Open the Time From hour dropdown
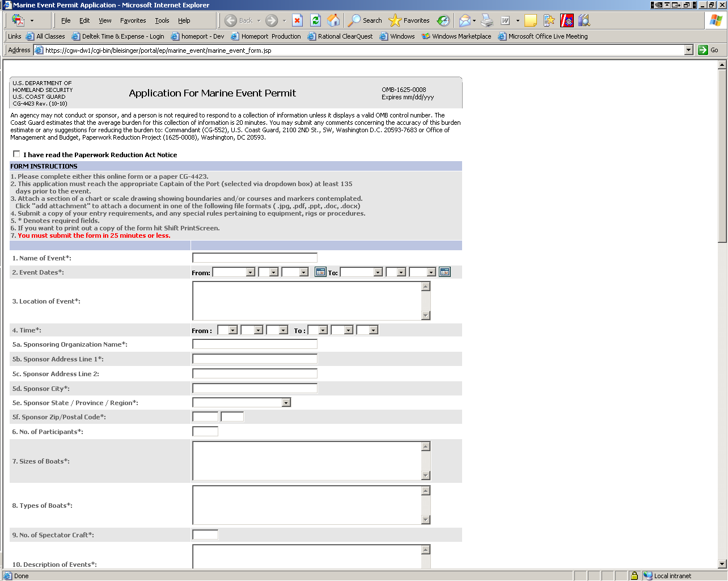 (232, 330)
